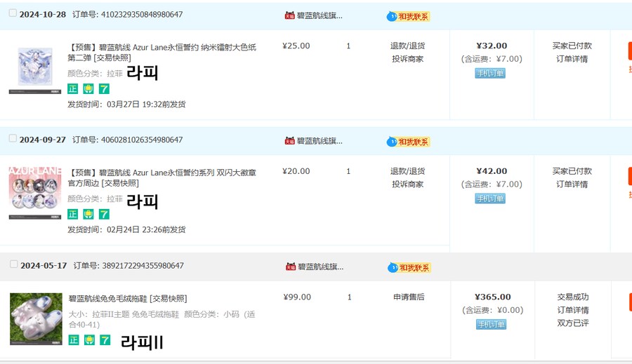
Task: Click the yellow shield icon under the 徽章 item
Action: [88, 214]
